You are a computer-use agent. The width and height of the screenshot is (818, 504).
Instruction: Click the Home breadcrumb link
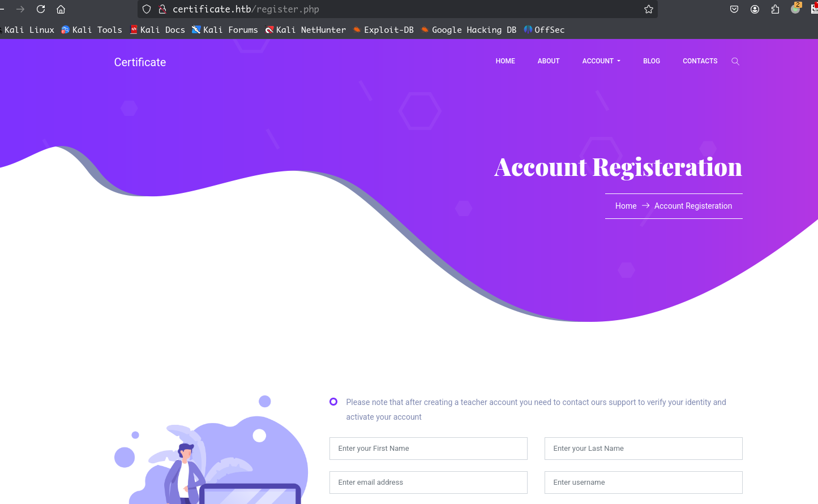pyautogui.click(x=626, y=206)
